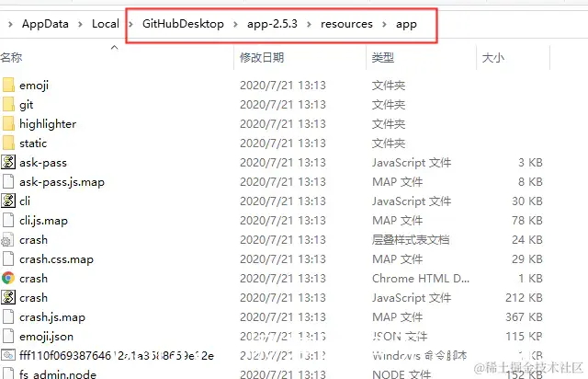
Task: Sort by the 大小 column header
Action: click(x=492, y=57)
